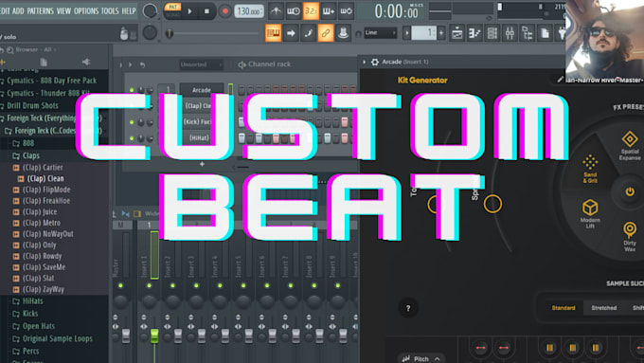Expand the Drill Drum Shots folder
This screenshot has width=644, height=363.
32,105
